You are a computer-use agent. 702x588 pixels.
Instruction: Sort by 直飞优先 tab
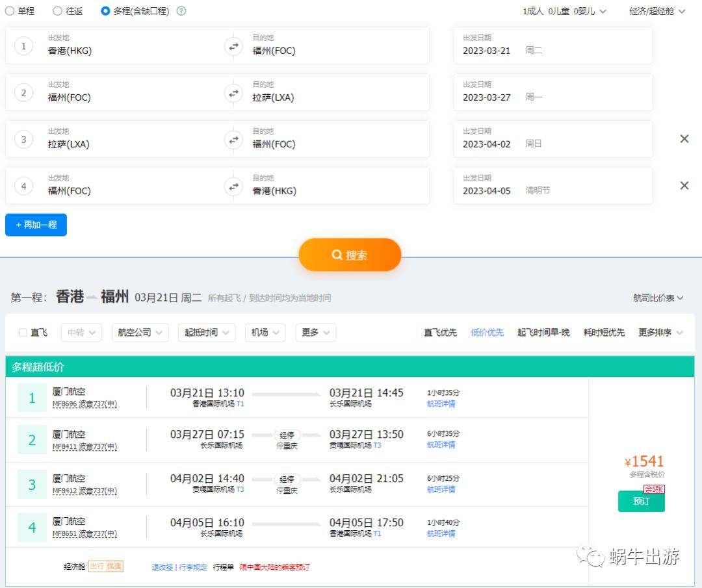point(440,333)
